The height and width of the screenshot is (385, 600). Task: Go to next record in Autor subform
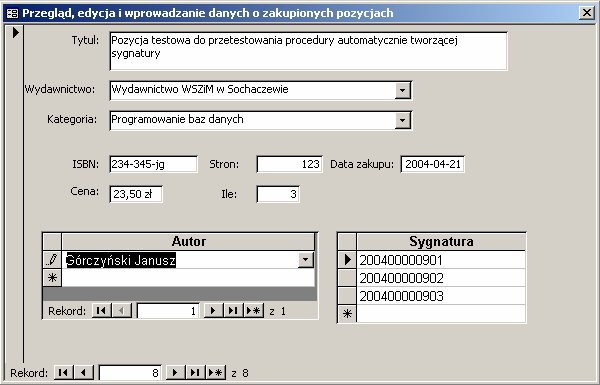pos(213,310)
